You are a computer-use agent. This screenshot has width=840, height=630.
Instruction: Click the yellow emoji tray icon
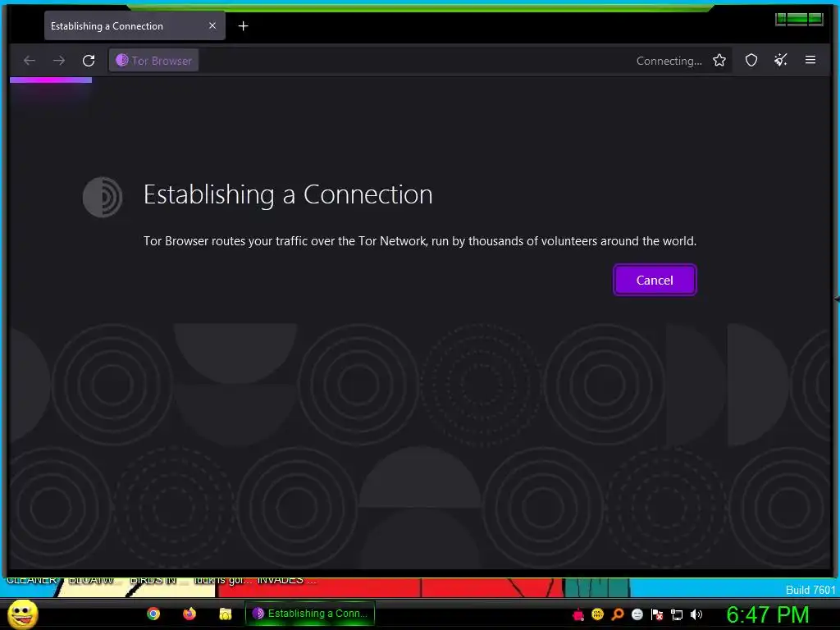click(597, 614)
